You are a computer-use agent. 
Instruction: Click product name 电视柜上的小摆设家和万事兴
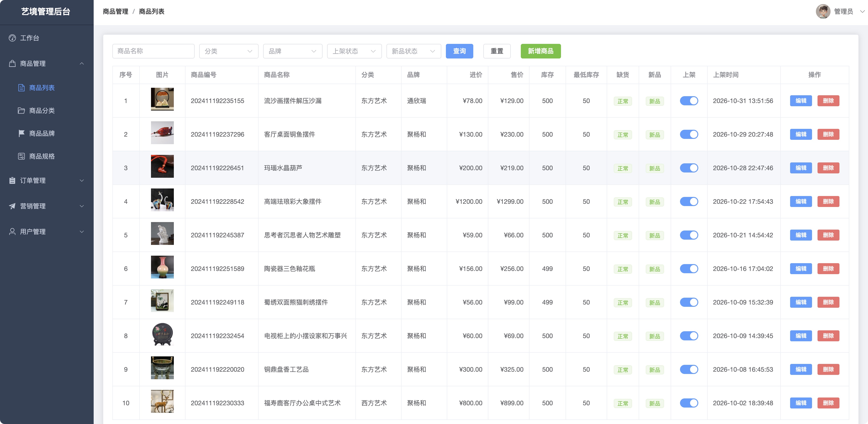[x=305, y=336]
